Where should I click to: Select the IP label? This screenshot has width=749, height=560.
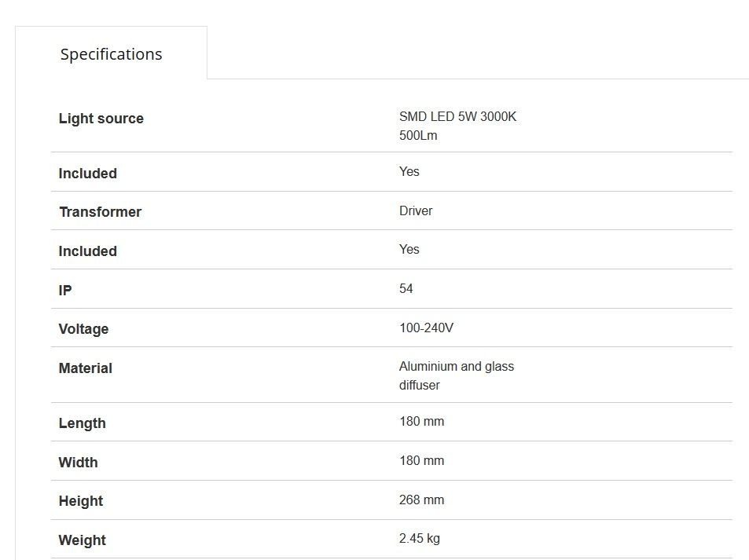tap(65, 291)
